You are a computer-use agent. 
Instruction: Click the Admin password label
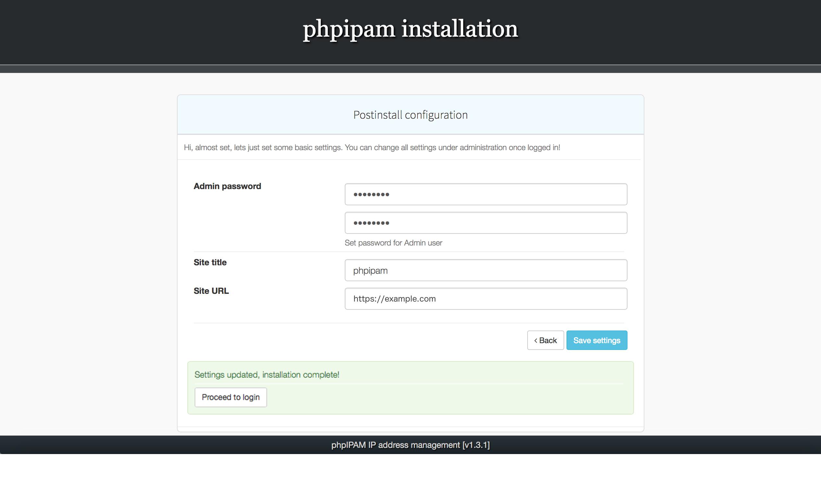coord(227,186)
